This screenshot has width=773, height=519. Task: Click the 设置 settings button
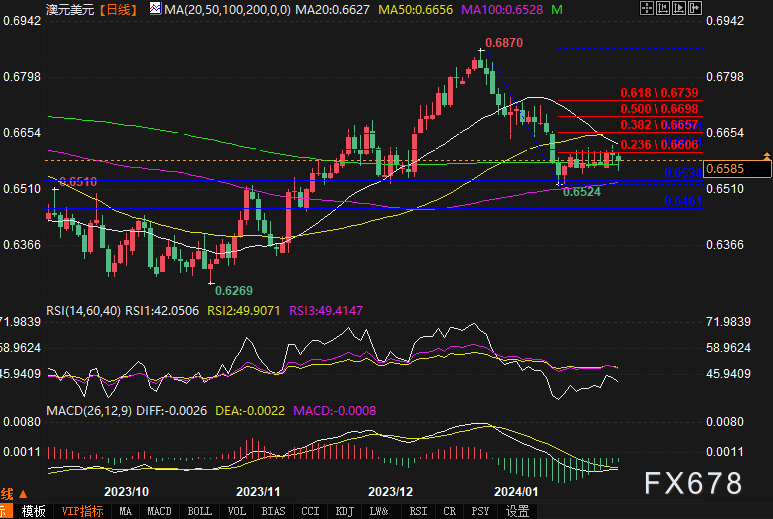(x=517, y=511)
